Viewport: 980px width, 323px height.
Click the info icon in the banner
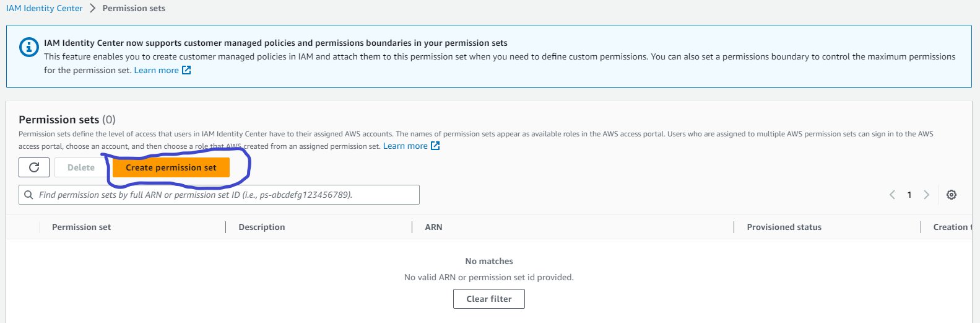29,47
